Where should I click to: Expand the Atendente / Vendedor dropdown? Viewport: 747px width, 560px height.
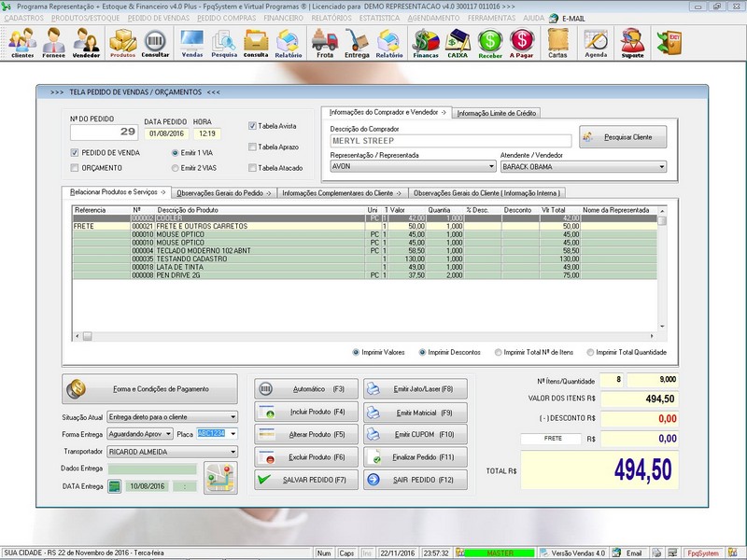pos(661,167)
